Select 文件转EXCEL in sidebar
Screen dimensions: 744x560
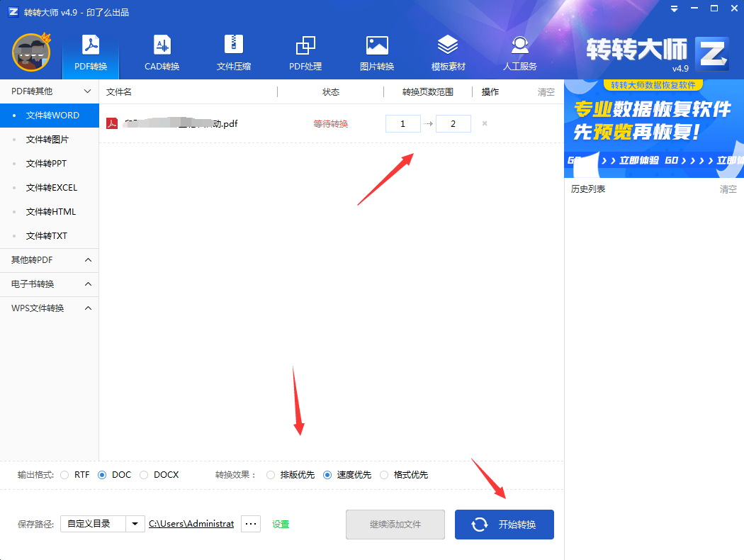tap(50, 187)
